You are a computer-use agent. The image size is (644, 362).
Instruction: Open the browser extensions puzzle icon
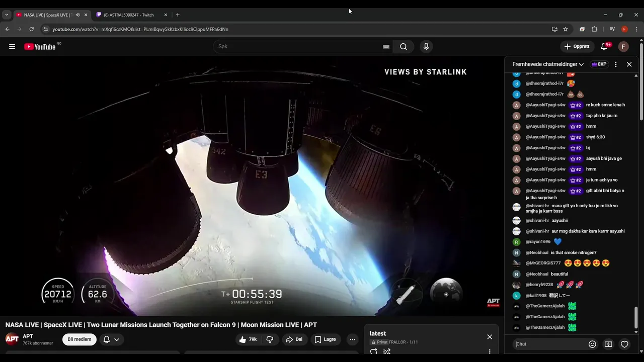pos(594,29)
